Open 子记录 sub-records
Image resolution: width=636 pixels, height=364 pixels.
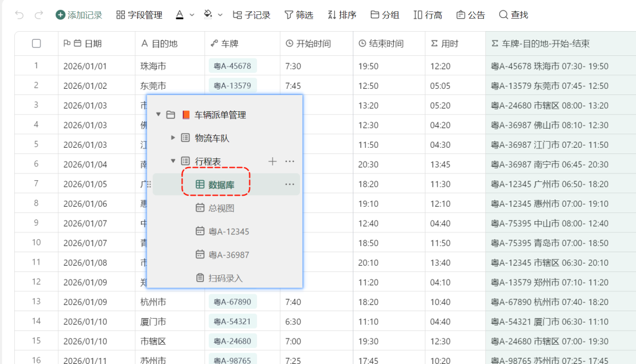click(x=252, y=15)
